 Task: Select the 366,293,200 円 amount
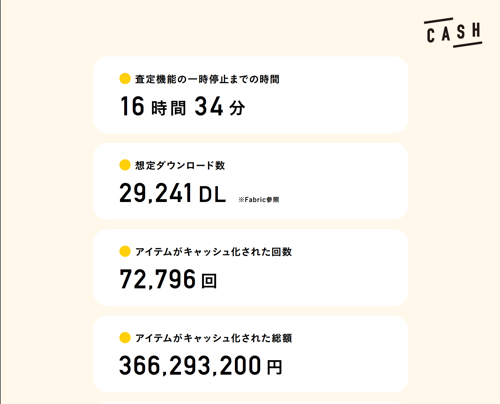201,366
